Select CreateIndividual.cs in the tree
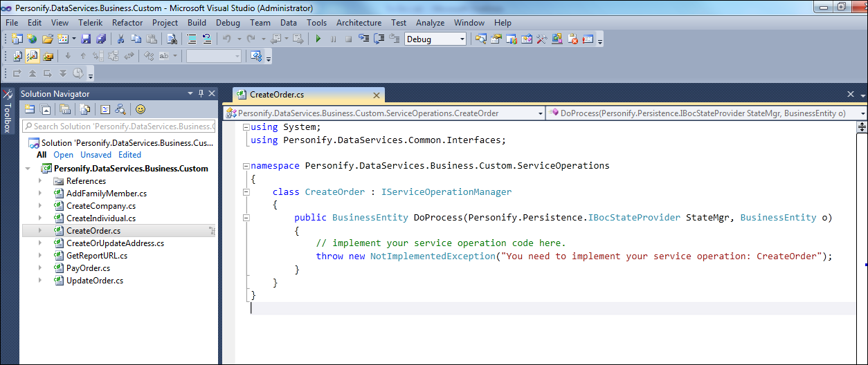Image resolution: width=868 pixels, height=365 pixels. [x=101, y=218]
